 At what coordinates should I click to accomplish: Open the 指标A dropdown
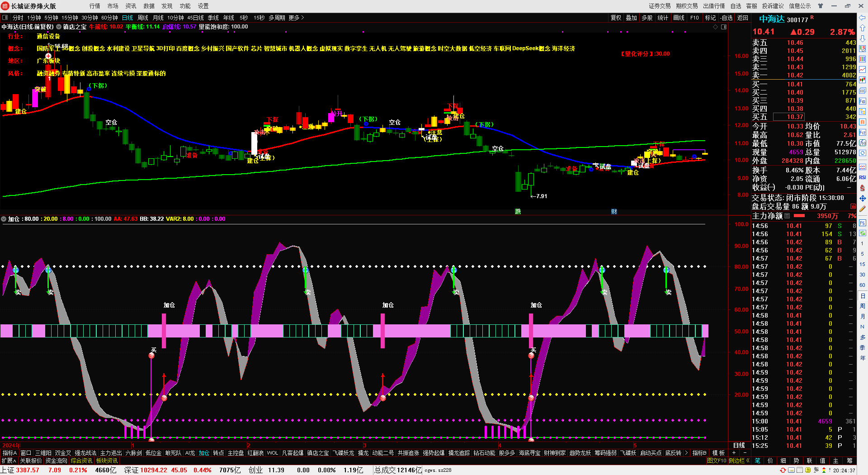(9, 453)
